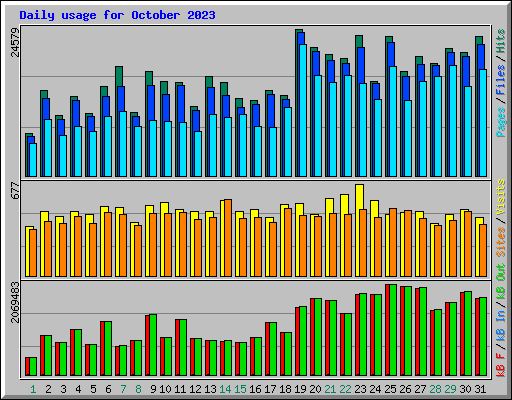Select the dark green hits bar for day 7
Viewport: 512px width, 400px height.
(119, 121)
